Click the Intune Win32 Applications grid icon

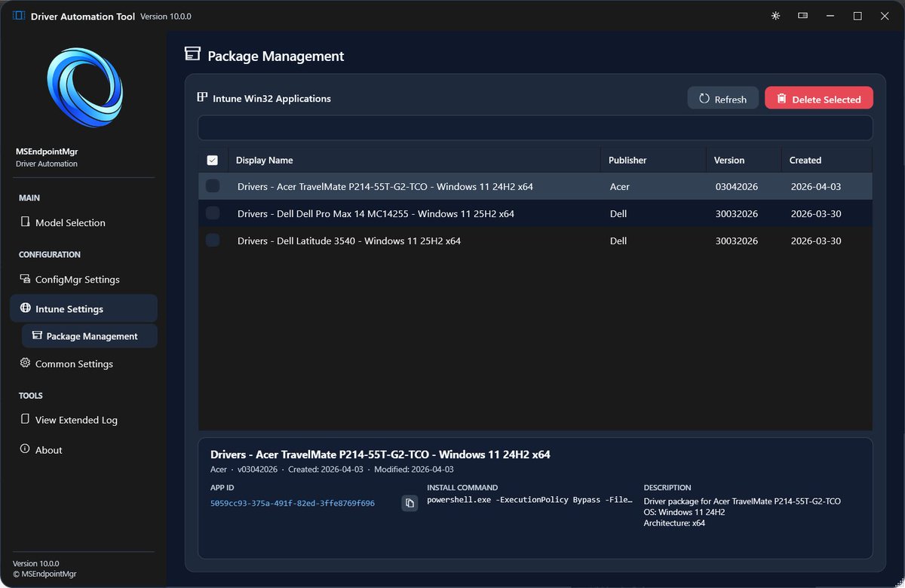[x=201, y=97]
